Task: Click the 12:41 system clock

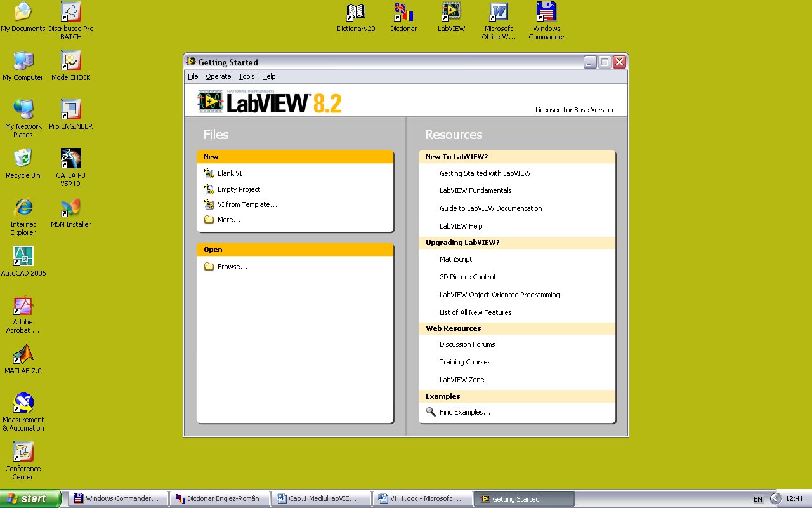Action: point(794,498)
